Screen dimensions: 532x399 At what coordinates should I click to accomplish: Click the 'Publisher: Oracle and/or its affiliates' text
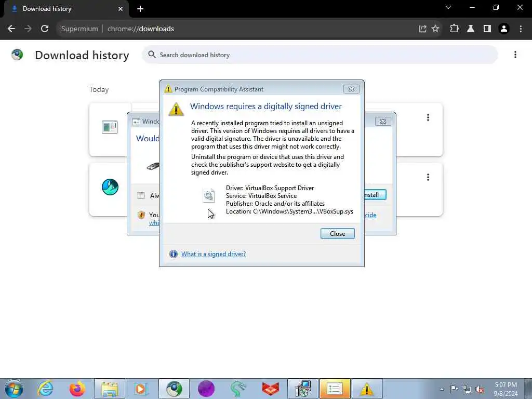click(x=275, y=204)
